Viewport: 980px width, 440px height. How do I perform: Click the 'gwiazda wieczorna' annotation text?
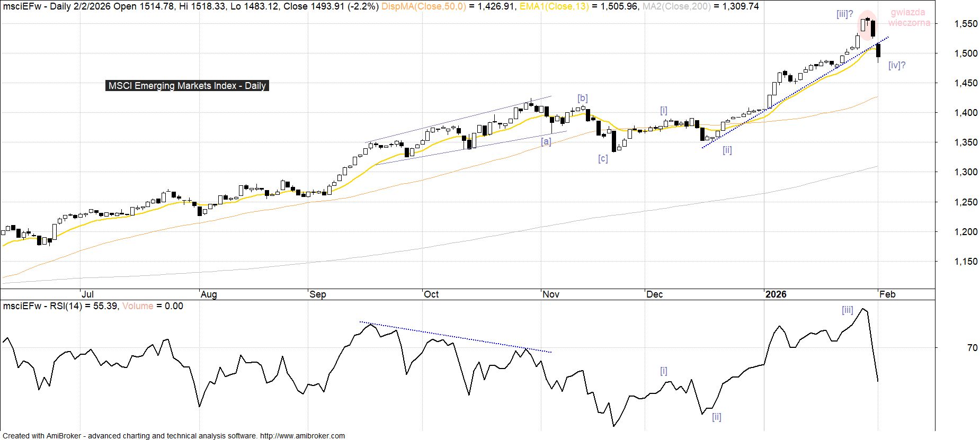pyautogui.click(x=908, y=17)
